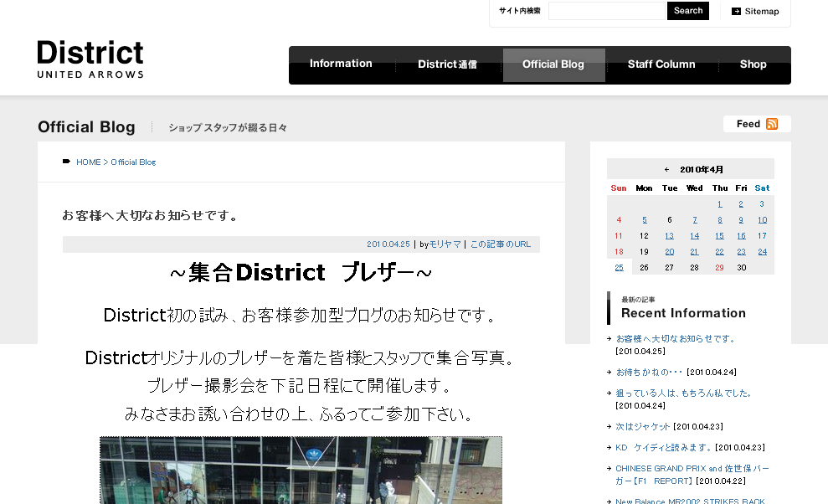The width and height of the screenshot is (828, 504).
Task: Open the この記事のURL permalink
Action: point(500,244)
